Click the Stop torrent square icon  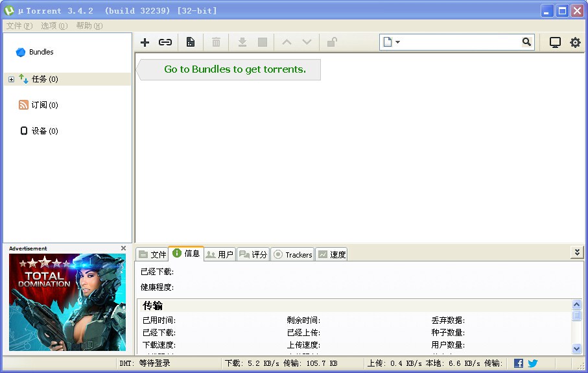263,42
